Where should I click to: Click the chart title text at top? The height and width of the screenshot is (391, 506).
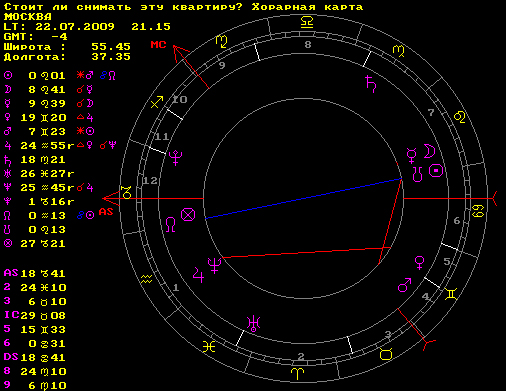(183, 7)
